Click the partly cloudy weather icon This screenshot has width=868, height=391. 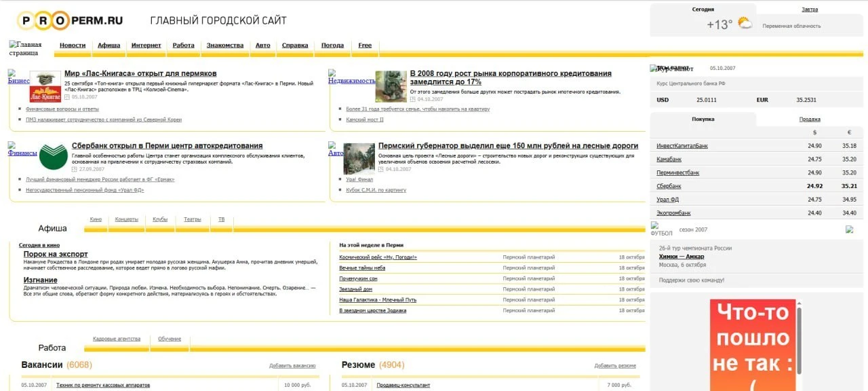[x=745, y=24]
